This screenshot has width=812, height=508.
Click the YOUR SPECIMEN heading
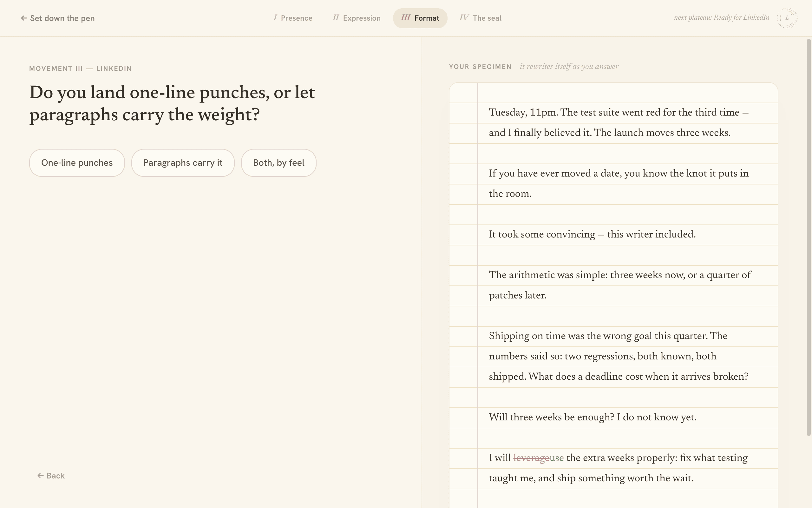pyautogui.click(x=480, y=67)
